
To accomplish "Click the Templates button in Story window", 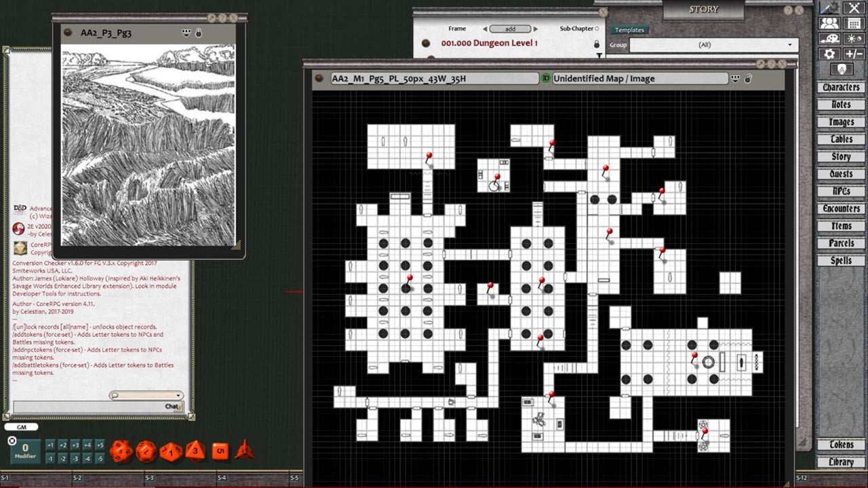I will coord(629,30).
